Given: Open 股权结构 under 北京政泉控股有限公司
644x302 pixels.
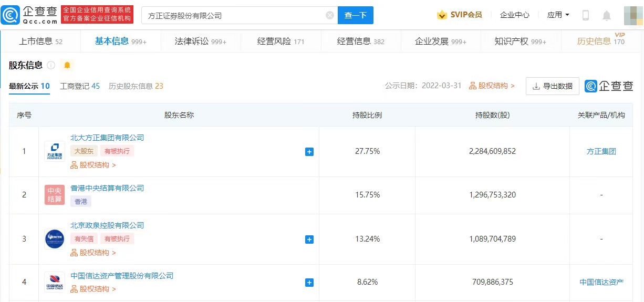Looking at the screenshot, I should (x=94, y=253).
